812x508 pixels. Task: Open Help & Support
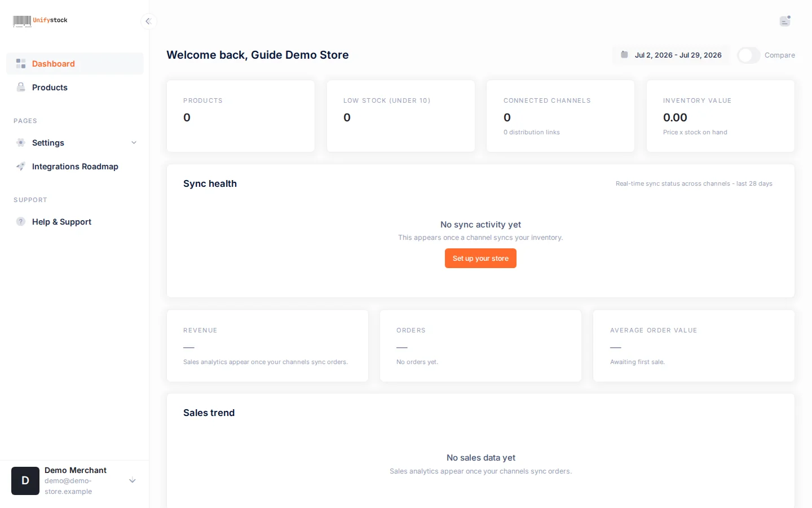[x=75, y=222]
